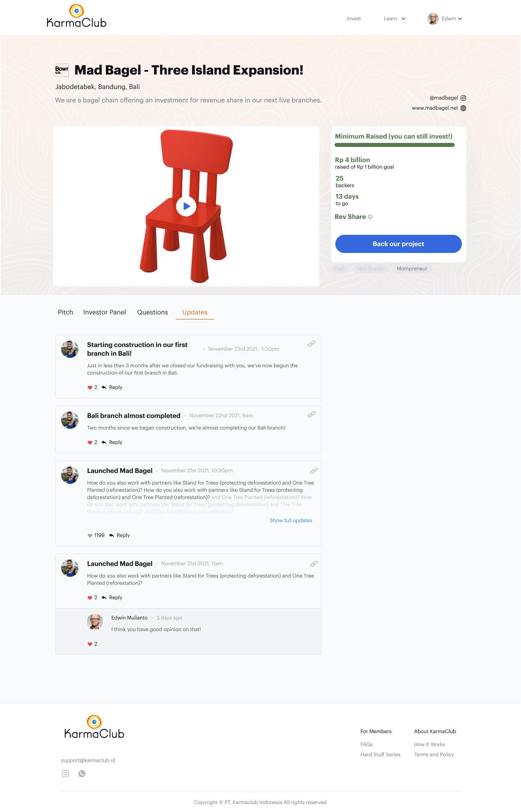The height and width of the screenshot is (812, 521).
Task: Switch to the Investor Panel tab
Action: pos(104,312)
